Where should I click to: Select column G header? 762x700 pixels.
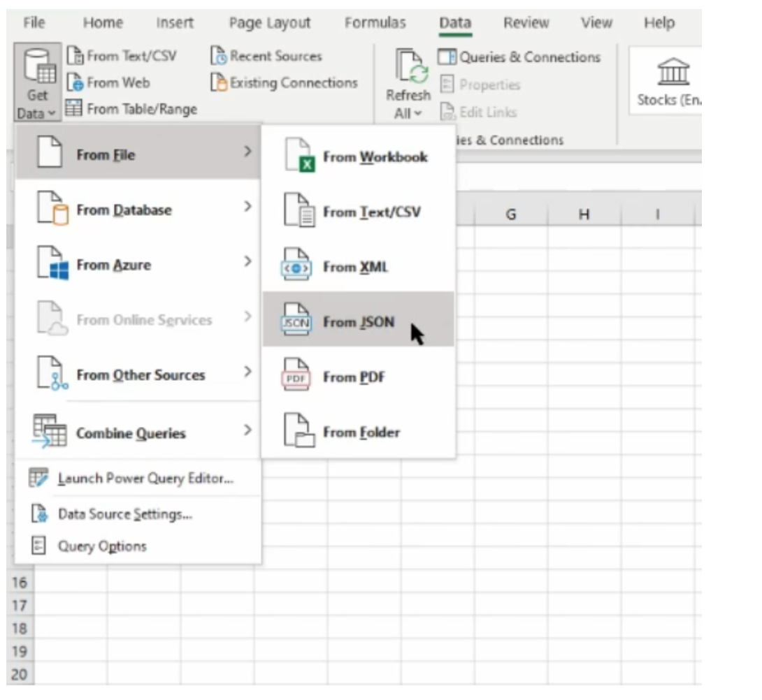511,214
